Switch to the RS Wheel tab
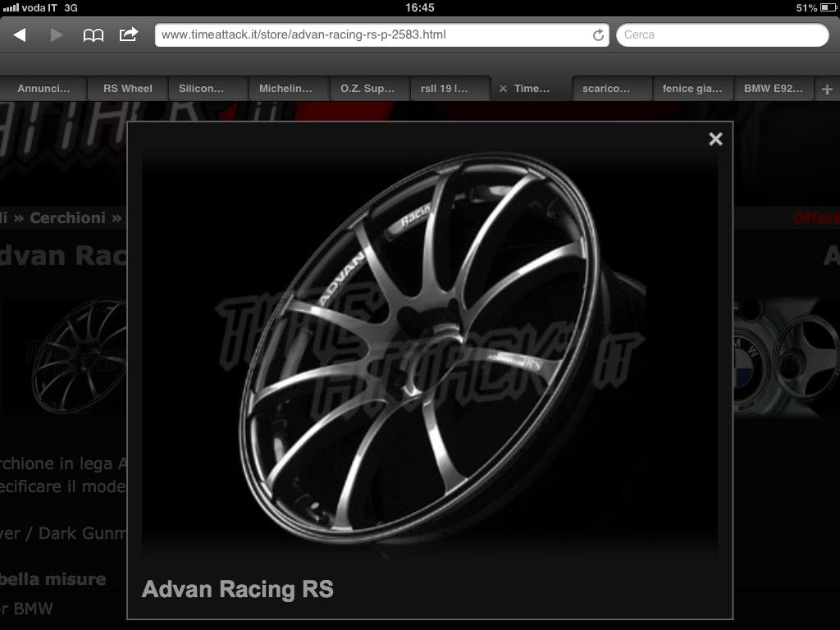 coord(127,89)
